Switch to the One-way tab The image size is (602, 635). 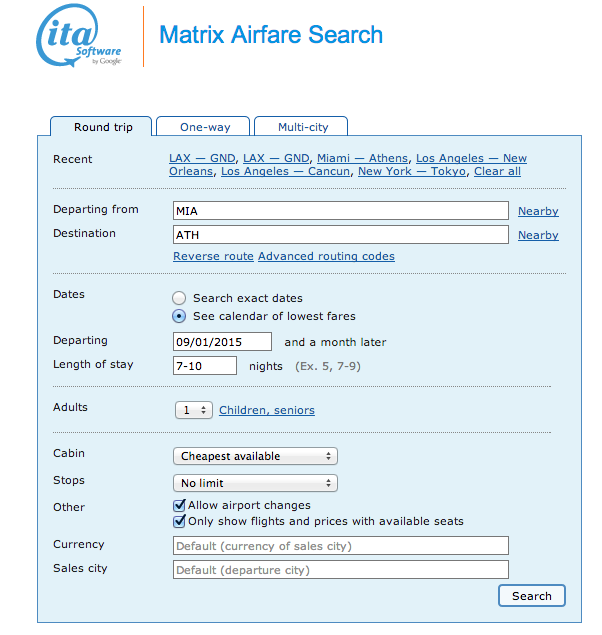tap(203, 127)
